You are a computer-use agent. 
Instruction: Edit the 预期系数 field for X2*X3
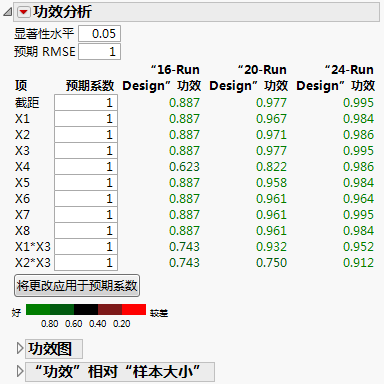(x=86, y=263)
